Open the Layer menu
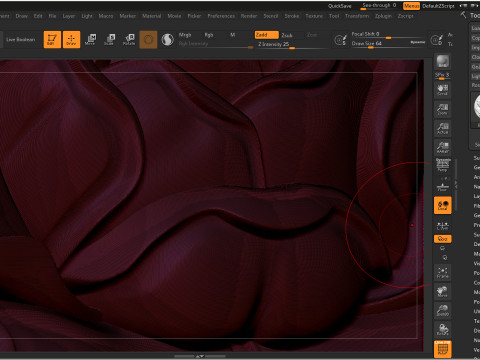480x360 pixels. (x=69, y=16)
